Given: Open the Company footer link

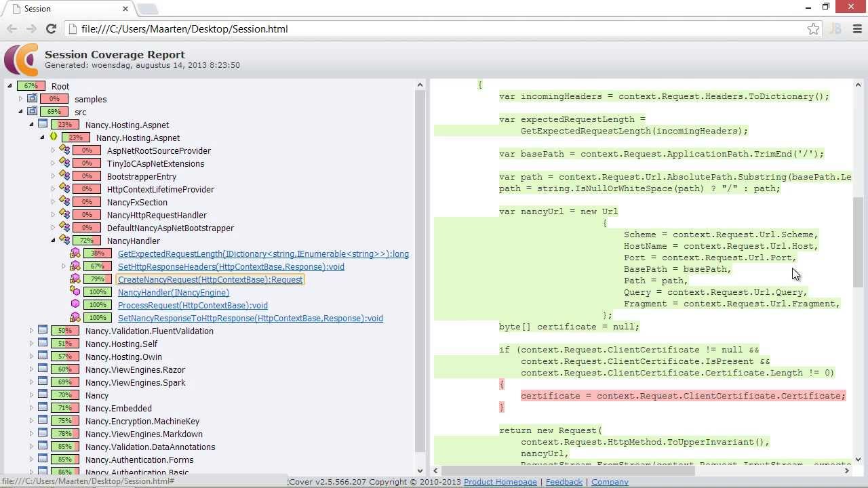Looking at the screenshot, I should (x=610, y=482).
